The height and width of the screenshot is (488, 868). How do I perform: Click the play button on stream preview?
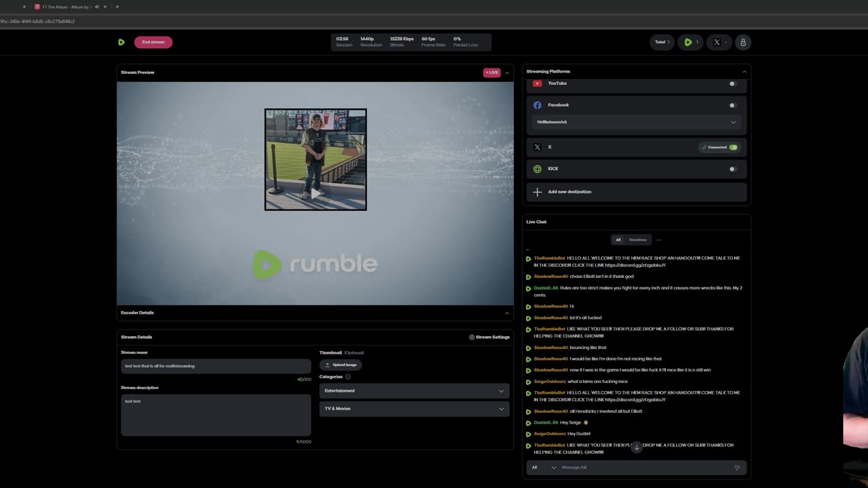[x=315, y=194]
